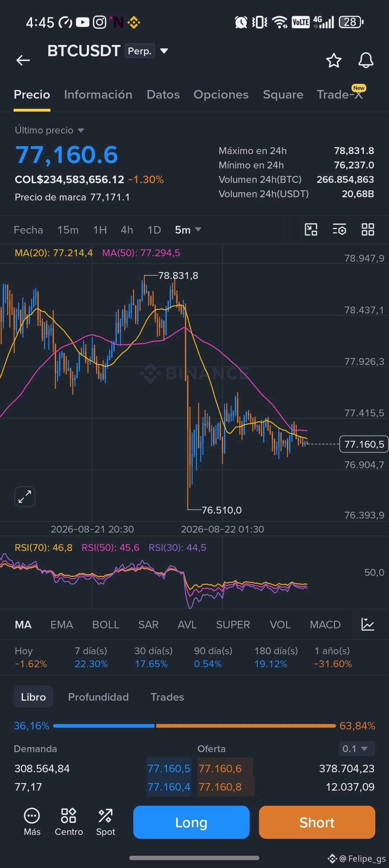Tap the bid/ask ratio bar

(x=194, y=725)
